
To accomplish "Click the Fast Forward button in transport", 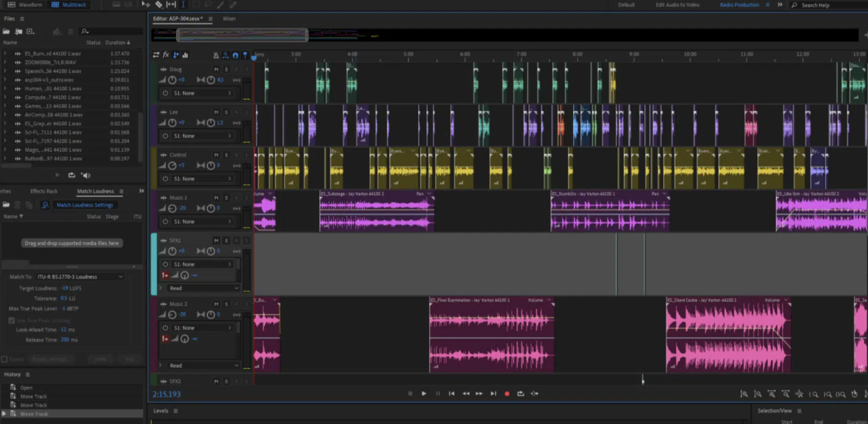I will tap(479, 393).
